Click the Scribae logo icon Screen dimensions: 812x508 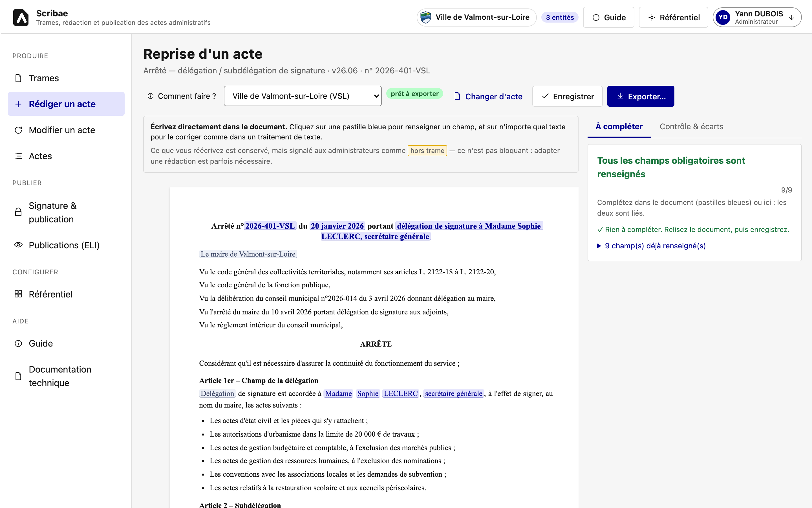tap(21, 17)
